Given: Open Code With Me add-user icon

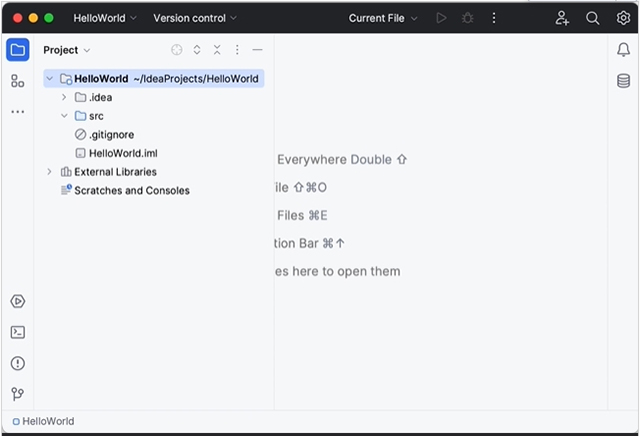Looking at the screenshot, I should (x=562, y=18).
